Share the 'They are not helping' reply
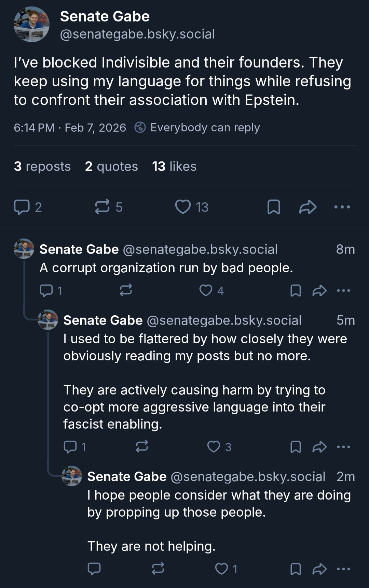 coord(319,569)
